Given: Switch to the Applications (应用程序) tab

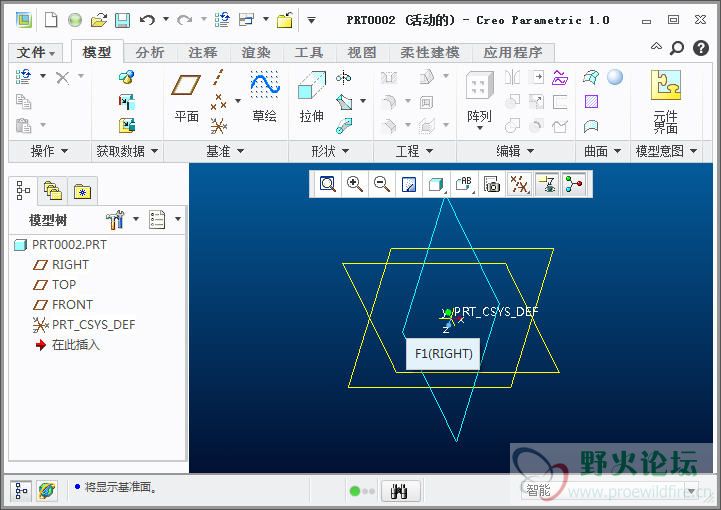Looking at the screenshot, I should click(x=513, y=52).
